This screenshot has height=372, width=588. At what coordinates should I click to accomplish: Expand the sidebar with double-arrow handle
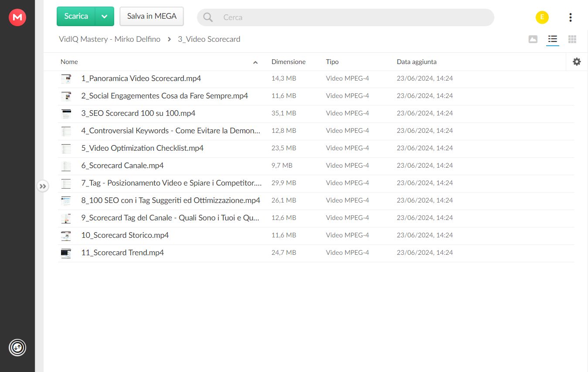(x=42, y=186)
